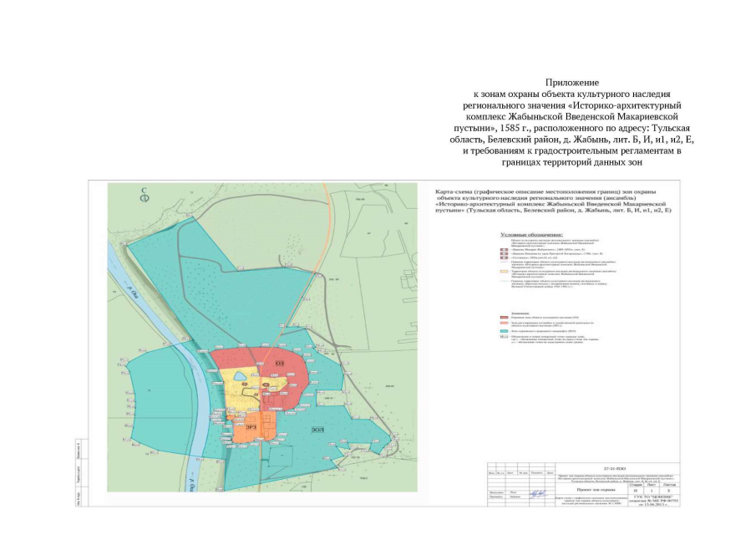Click the 'Карта-схема' map title text
The width and height of the screenshot is (756, 535).
pyautogui.click(x=456, y=191)
